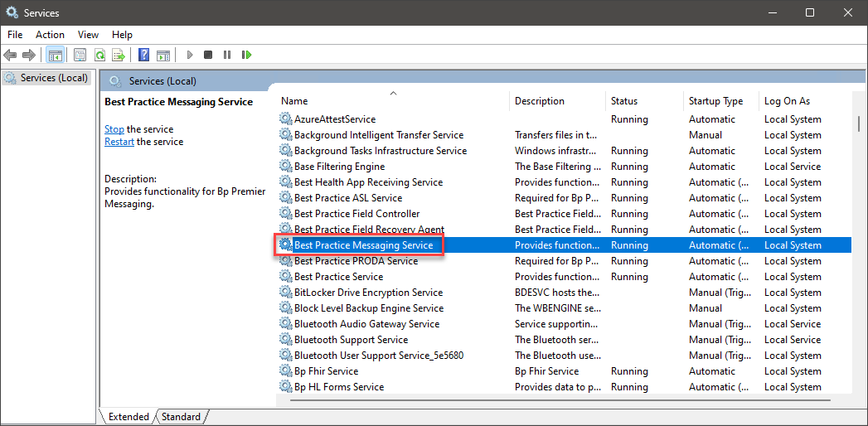Select Best Practice Field Controller service
Image resolution: width=868 pixels, height=426 pixels.
[x=356, y=214]
